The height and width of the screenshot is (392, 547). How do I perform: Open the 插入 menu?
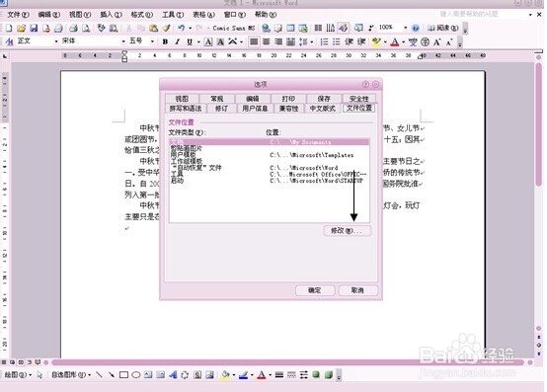coord(111,15)
